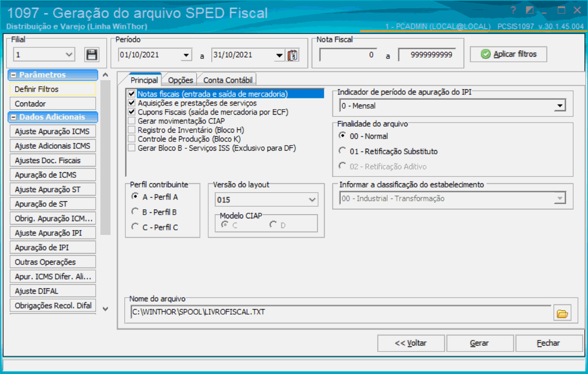Open Contador in sidebar
This screenshot has width=588, height=374.
pyautogui.click(x=52, y=104)
